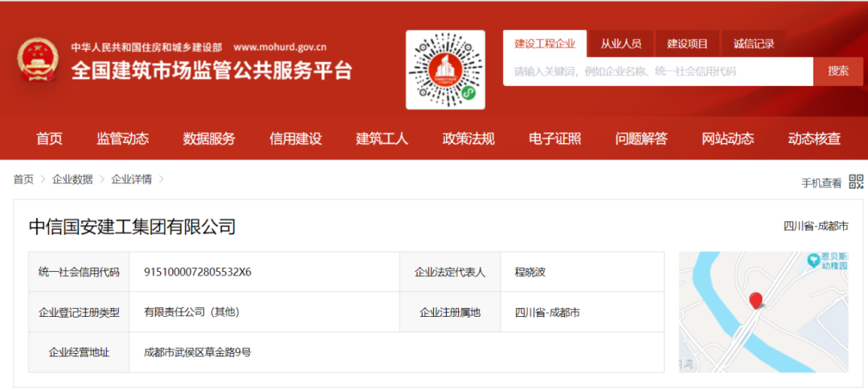The width and height of the screenshot is (868, 390).
Task: Open the 动态核查 navigation menu item
Action: pyautogui.click(x=814, y=138)
